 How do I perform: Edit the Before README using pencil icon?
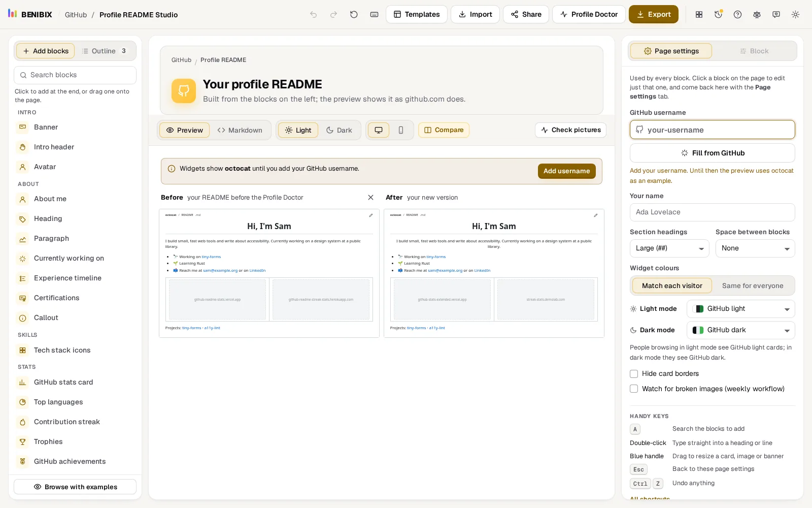coord(371,215)
